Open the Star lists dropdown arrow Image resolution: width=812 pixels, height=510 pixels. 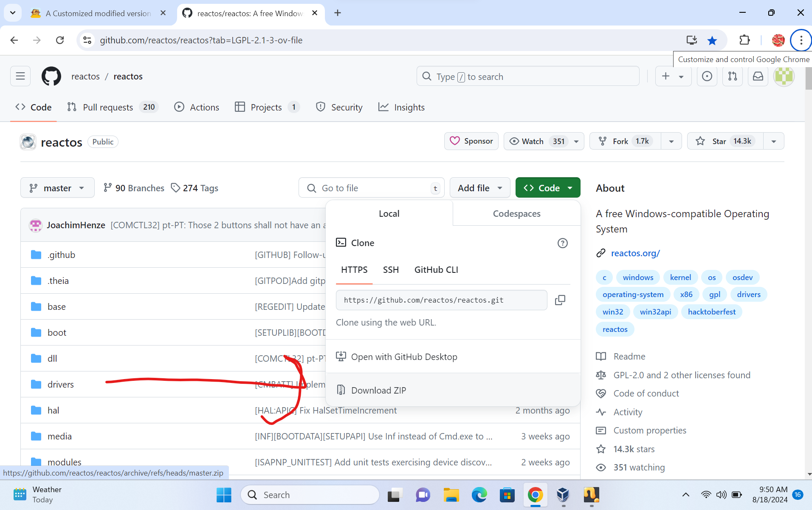click(x=774, y=141)
